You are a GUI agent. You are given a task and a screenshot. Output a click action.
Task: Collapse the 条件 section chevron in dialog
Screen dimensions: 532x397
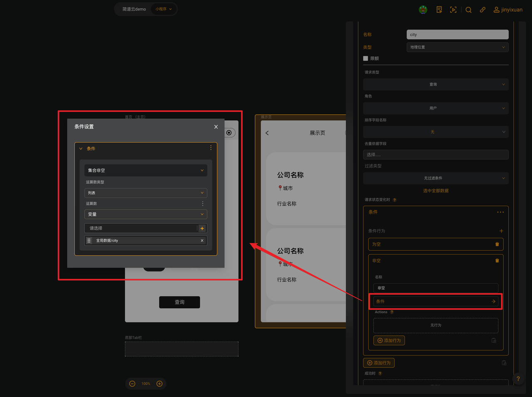pos(81,148)
